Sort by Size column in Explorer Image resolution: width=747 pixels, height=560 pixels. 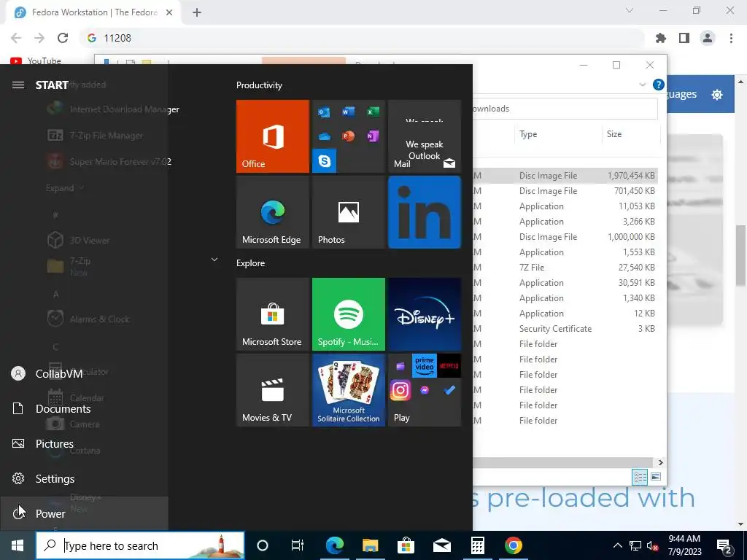631,134
